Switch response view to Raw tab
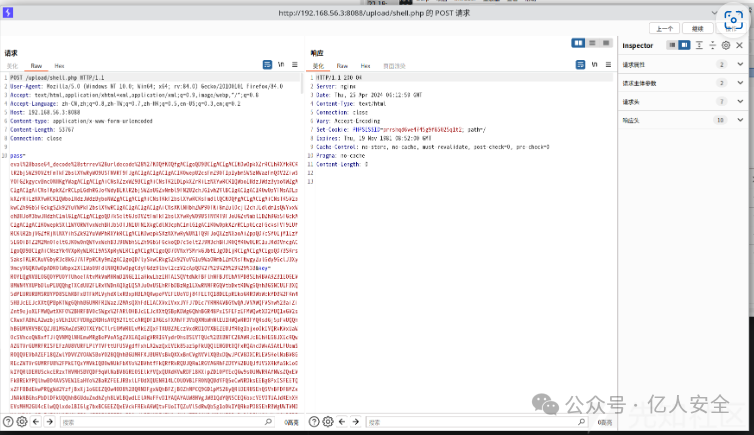754x435 pixels. tap(342, 66)
